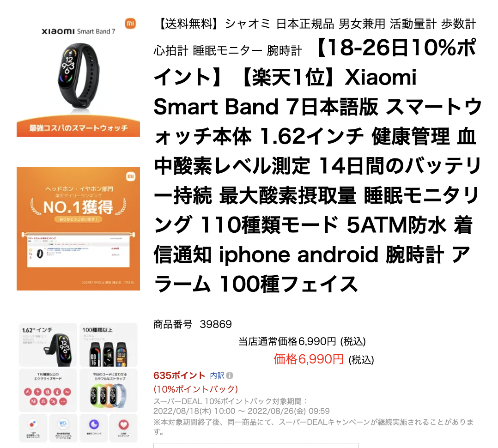Viewport: 498px width, 448px height.
Task: Select the colorful straps feature tile
Action: point(108,390)
